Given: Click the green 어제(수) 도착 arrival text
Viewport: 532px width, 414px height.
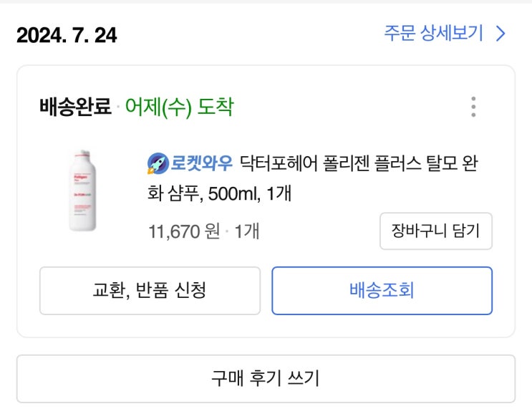Looking at the screenshot, I should pyautogui.click(x=179, y=107).
